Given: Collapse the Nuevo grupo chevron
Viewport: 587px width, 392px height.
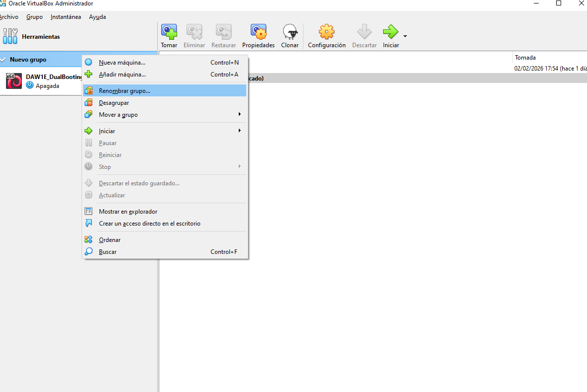Looking at the screenshot, I should coord(3,60).
